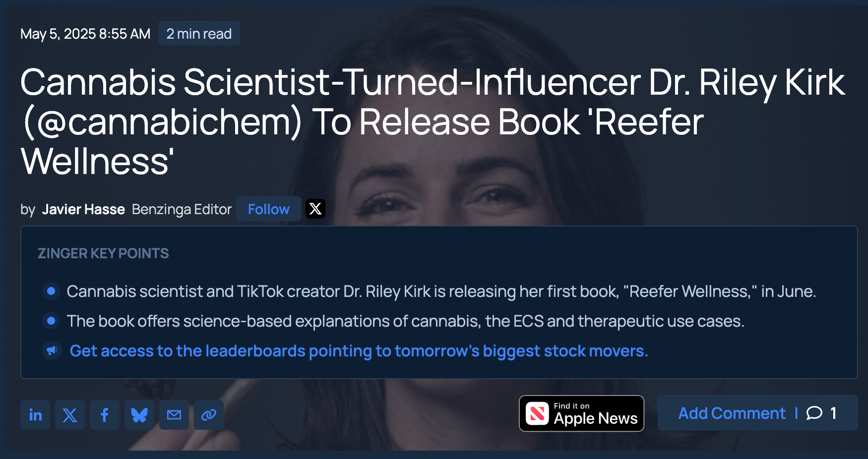Share article by email envelope icon
Screen dimensions: 868x459
pyautogui.click(x=174, y=415)
